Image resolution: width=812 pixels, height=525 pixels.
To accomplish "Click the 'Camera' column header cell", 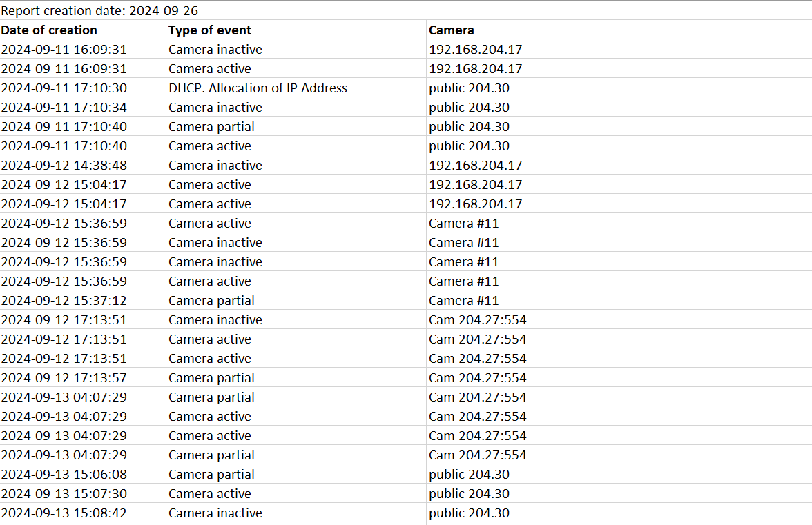I will point(452,30).
